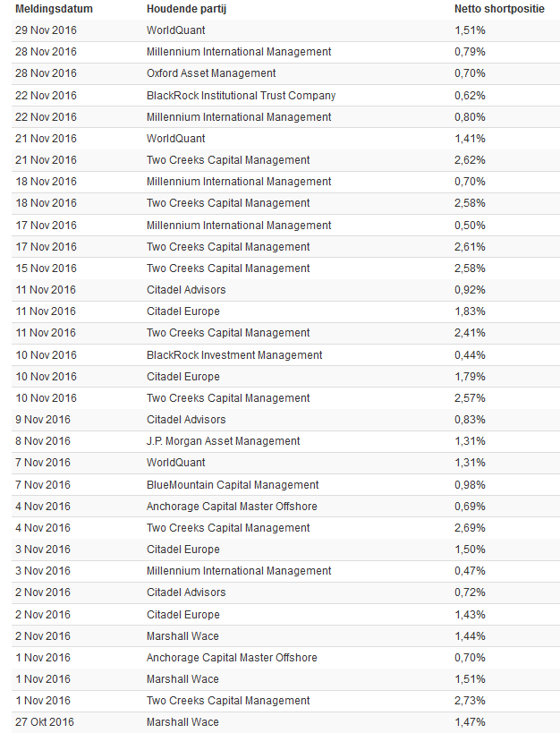The width and height of the screenshot is (560, 733).
Task: Select Citadel Advisors in the 11 Nov 2016 row
Action: click(186, 290)
